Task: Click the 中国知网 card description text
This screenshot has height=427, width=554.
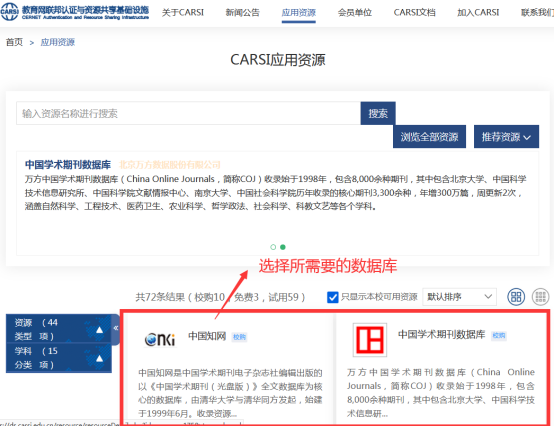Action: (x=230, y=393)
